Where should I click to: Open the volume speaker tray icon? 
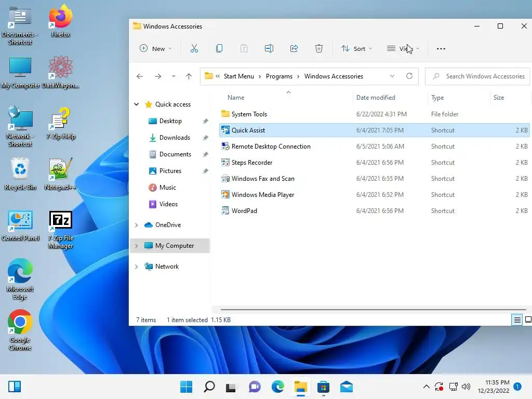466,387
